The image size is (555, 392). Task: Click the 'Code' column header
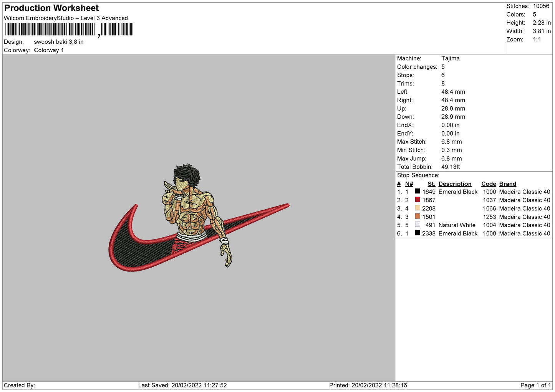[x=489, y=184]
